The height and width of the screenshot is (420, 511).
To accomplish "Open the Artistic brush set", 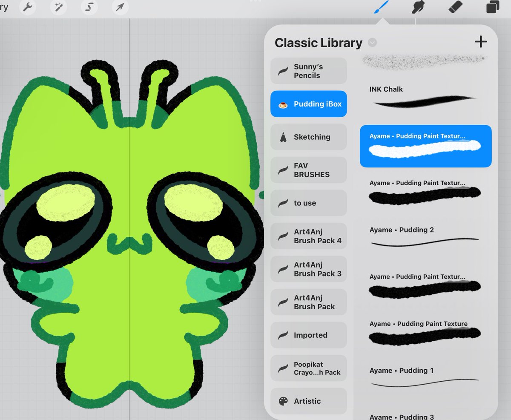I will pos(309,401).
